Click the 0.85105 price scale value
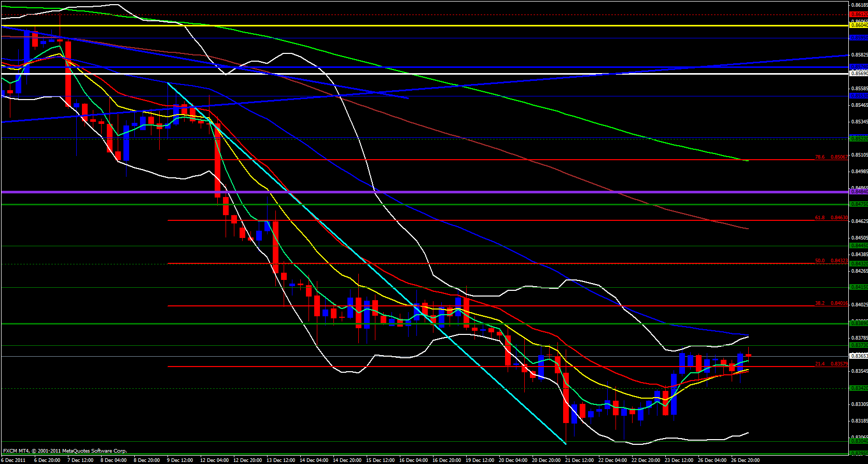Screen dimensions: 868x464 tap(860, 154)
